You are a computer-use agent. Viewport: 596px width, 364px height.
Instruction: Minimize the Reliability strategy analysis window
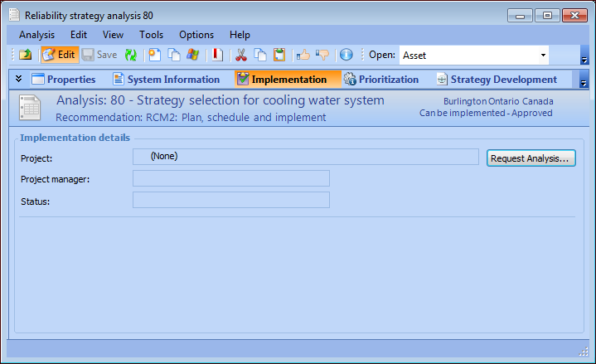(520, 16)
